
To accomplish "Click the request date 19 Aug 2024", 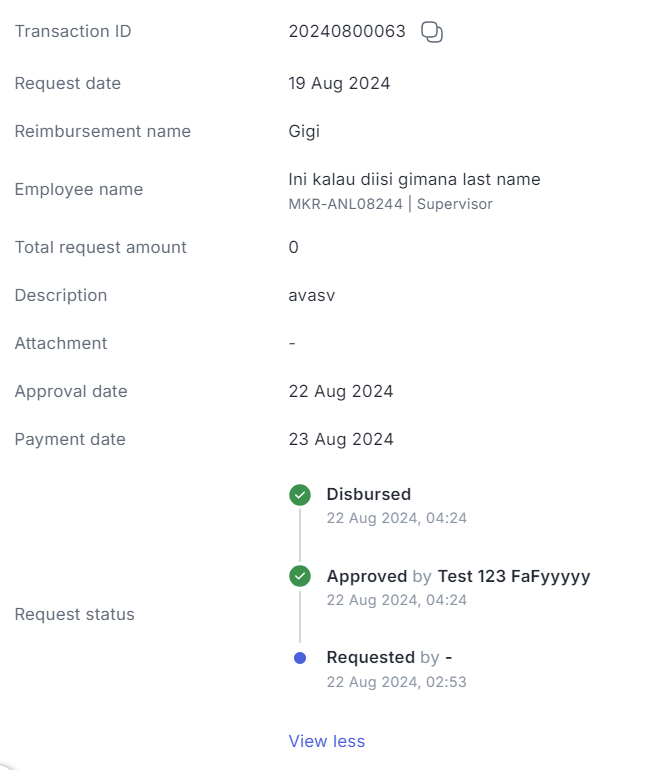I will tap(339, 83).
